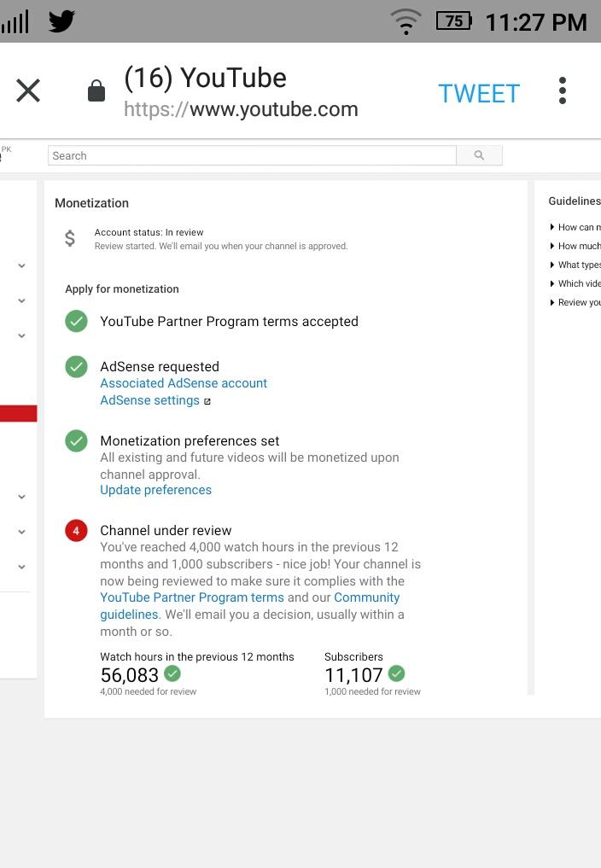Click the 'Apply for monetization' heading
601x868 pixels.
(122, 289)
